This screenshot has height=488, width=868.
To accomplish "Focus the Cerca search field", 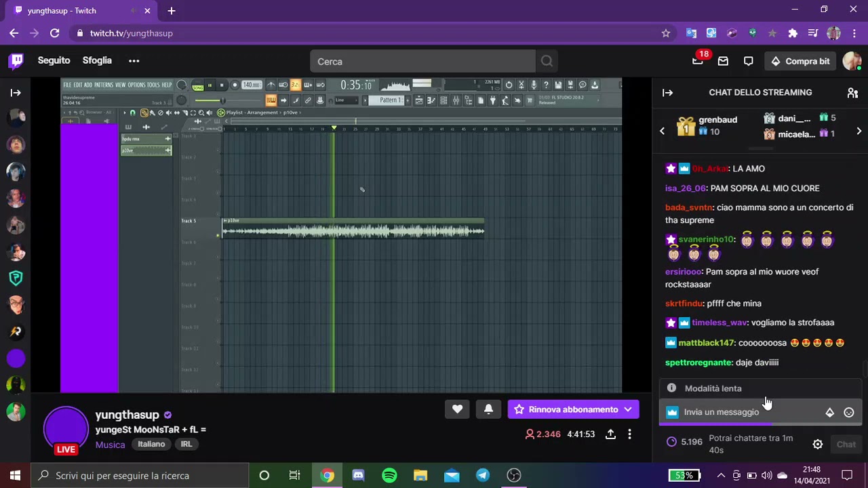I will coord(423,61).
